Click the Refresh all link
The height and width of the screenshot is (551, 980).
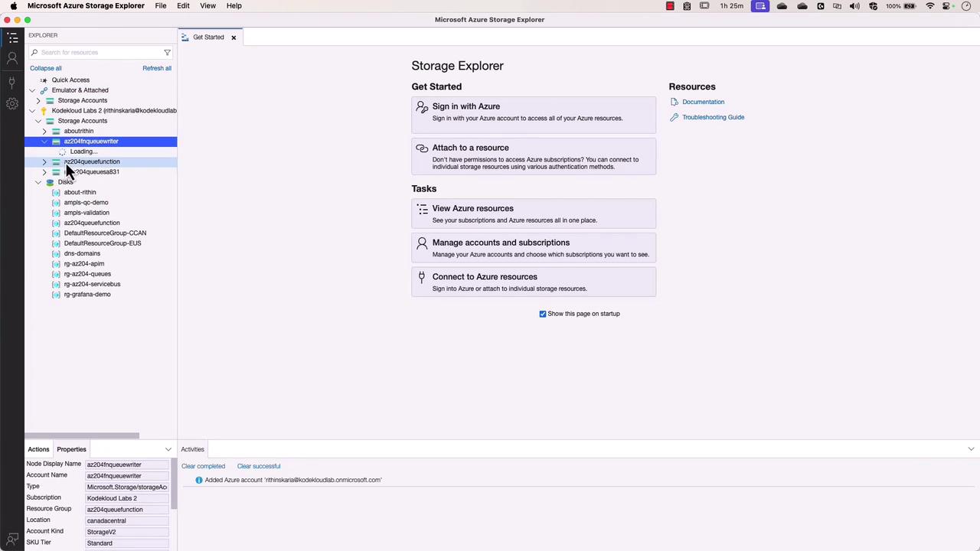[x=157, y=68]
